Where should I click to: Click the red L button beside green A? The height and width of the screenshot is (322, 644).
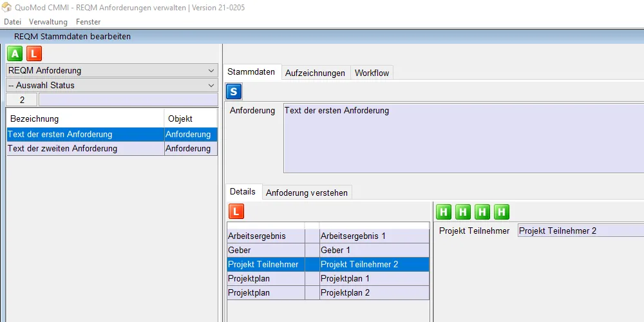coord(33,54)
